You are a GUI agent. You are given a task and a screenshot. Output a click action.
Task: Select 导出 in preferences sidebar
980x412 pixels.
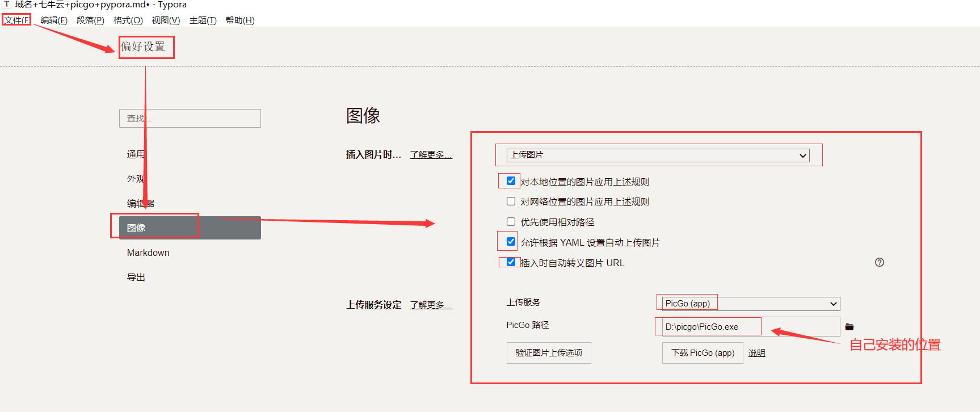coord(190,277)
